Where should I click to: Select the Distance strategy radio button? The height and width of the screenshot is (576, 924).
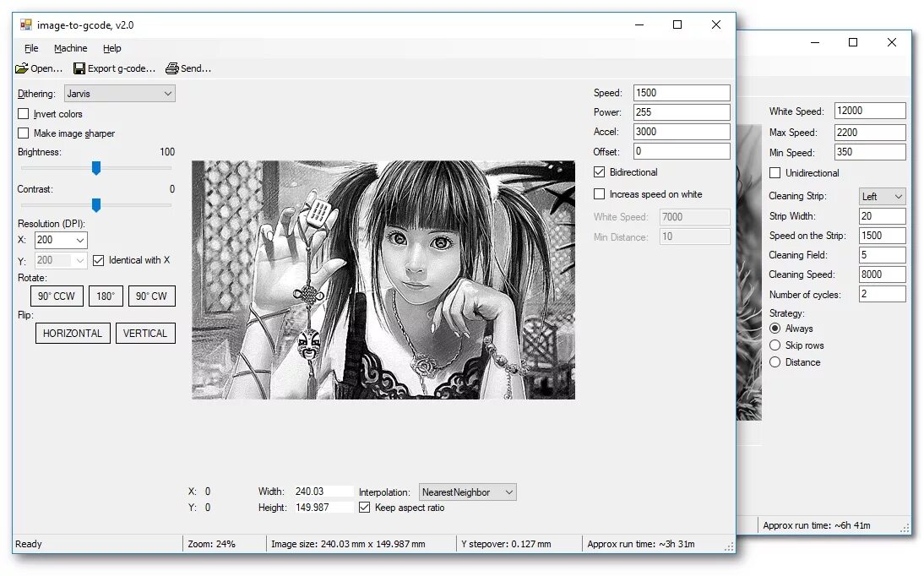point(775,362)
